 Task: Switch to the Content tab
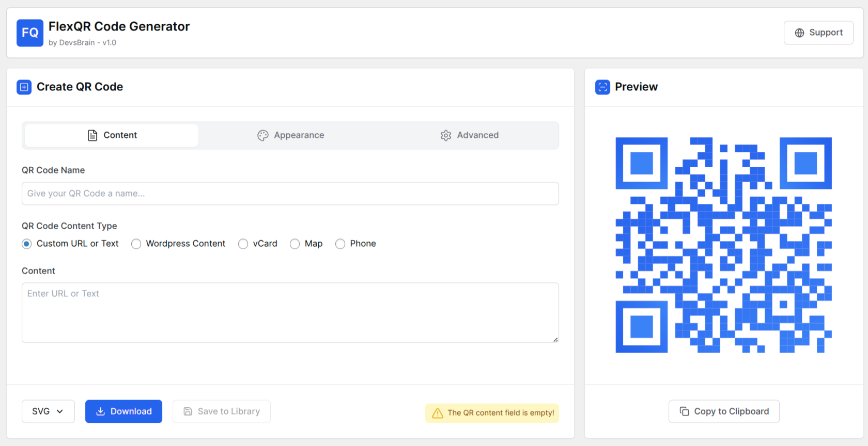point(112,135)
